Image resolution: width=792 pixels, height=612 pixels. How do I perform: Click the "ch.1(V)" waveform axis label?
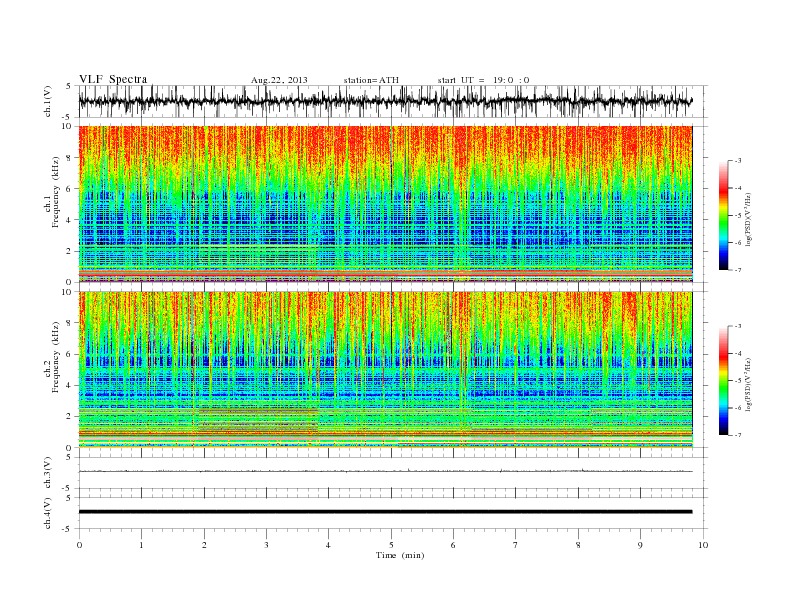pyautogui.click(x=48, y=102)
